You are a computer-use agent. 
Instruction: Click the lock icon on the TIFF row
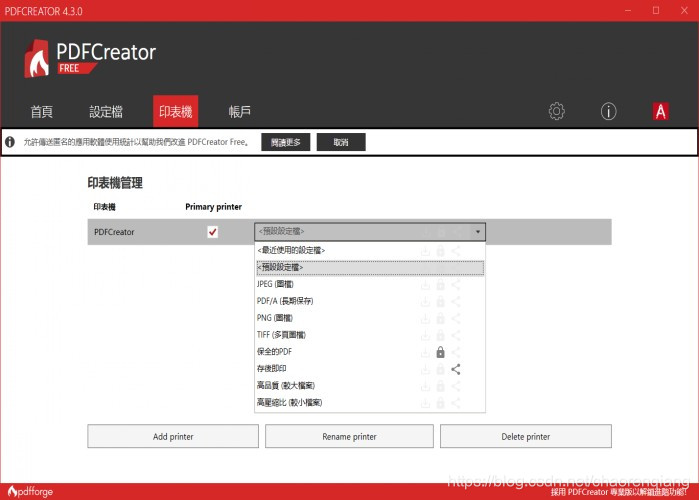[x=440, y=335]
